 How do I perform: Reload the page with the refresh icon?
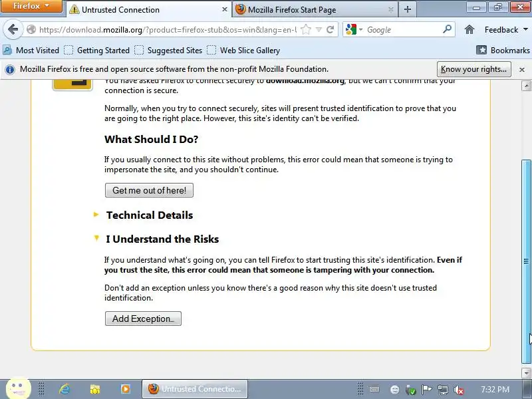coord(330,29)
